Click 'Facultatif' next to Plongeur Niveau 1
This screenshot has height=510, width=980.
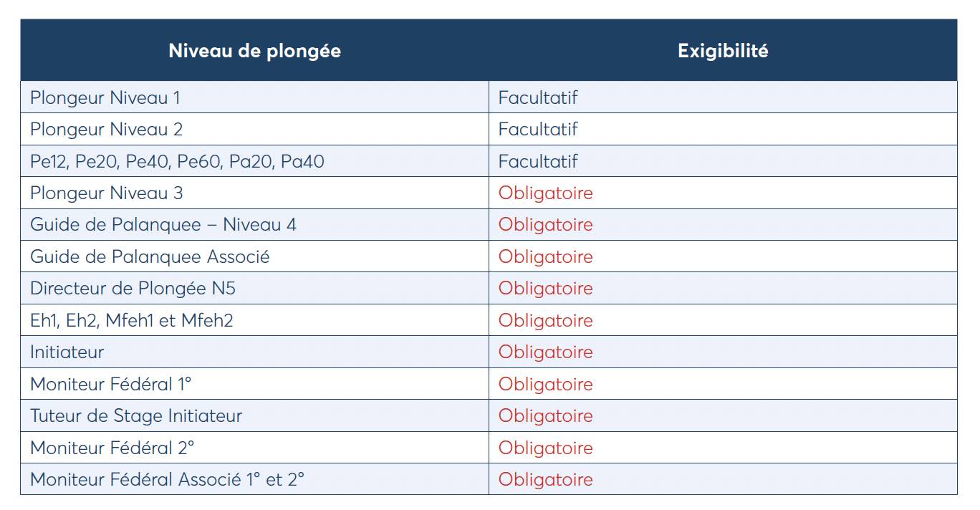click(x=538, y=97)
